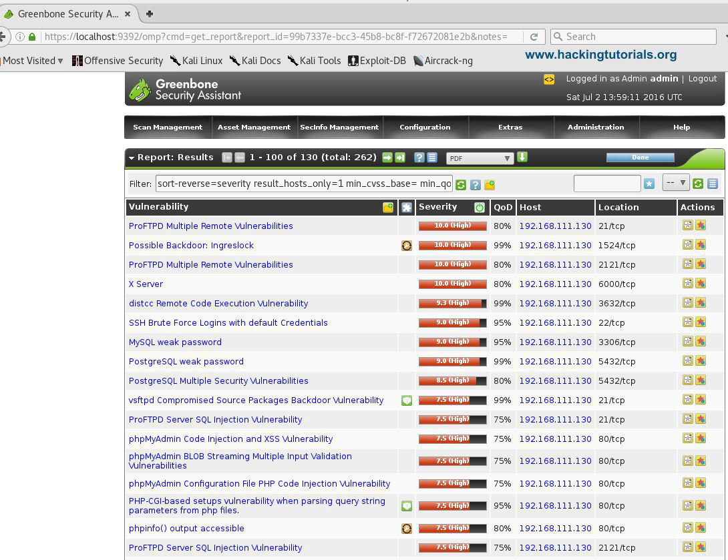This screenshot has width=728, height=560.
Task: Open distcc Remote Code Execution Vulnerability
Action: [x=218, y=304]
